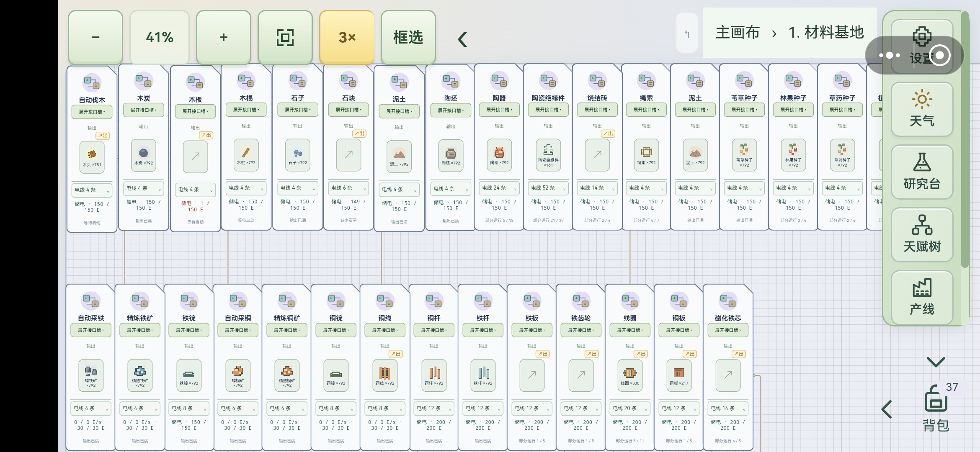Viewport: 980px width, 452px height.
Task: Open 电线 20 条 dropdown on 线圈
Action: point(630,408)
